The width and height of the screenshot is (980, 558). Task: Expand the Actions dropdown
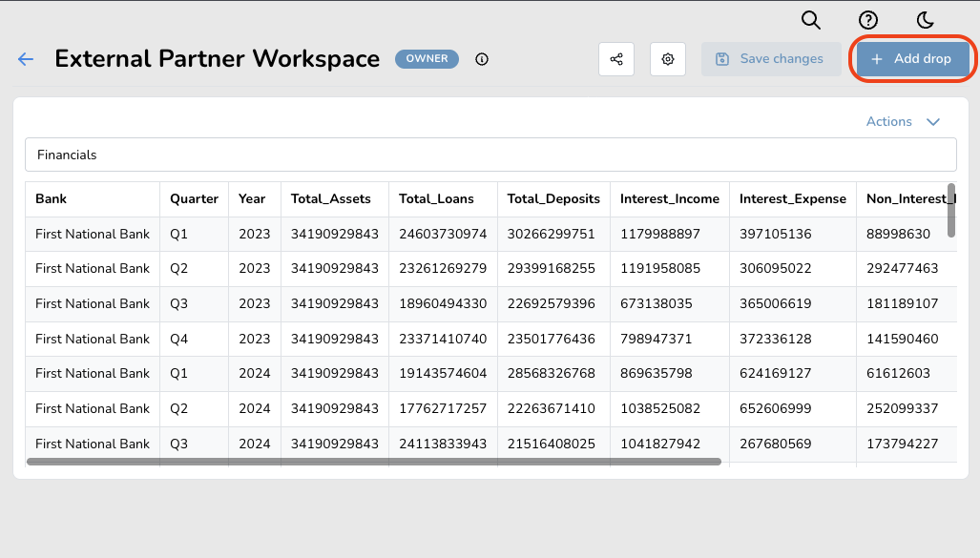click(903, 121)
